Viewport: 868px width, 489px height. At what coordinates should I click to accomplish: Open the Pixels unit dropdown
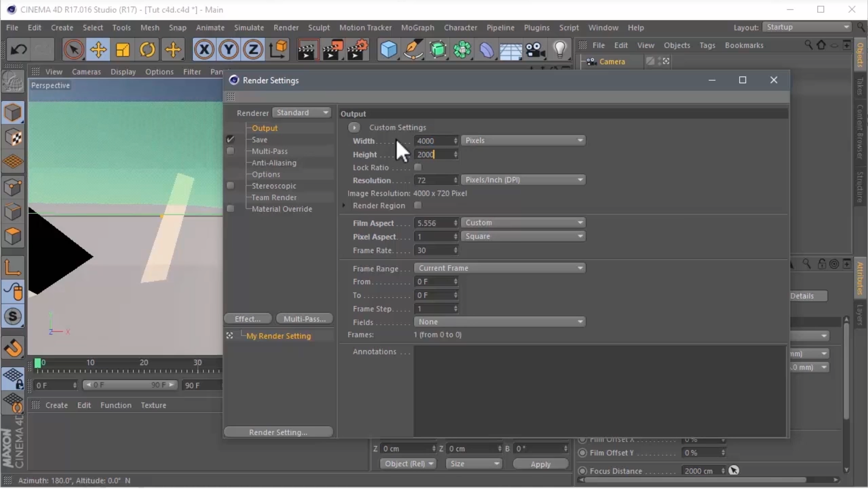click(523, 141)
